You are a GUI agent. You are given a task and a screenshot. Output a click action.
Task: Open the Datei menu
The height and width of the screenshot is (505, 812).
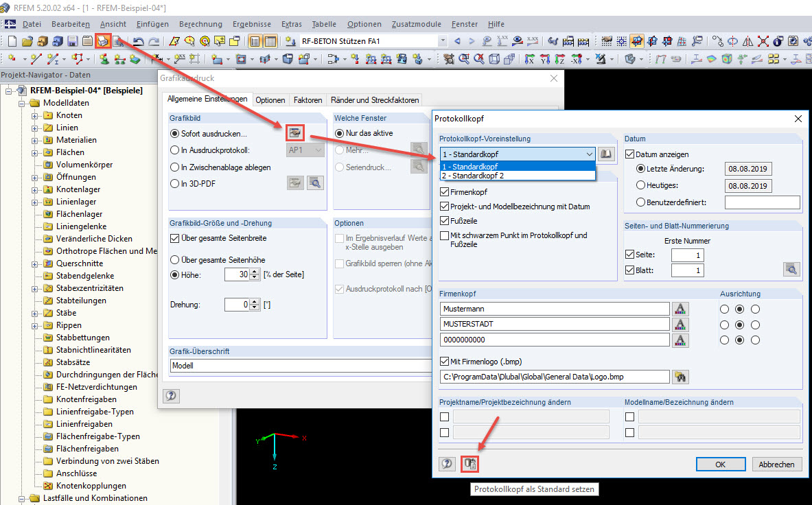(x=32, y=24)
